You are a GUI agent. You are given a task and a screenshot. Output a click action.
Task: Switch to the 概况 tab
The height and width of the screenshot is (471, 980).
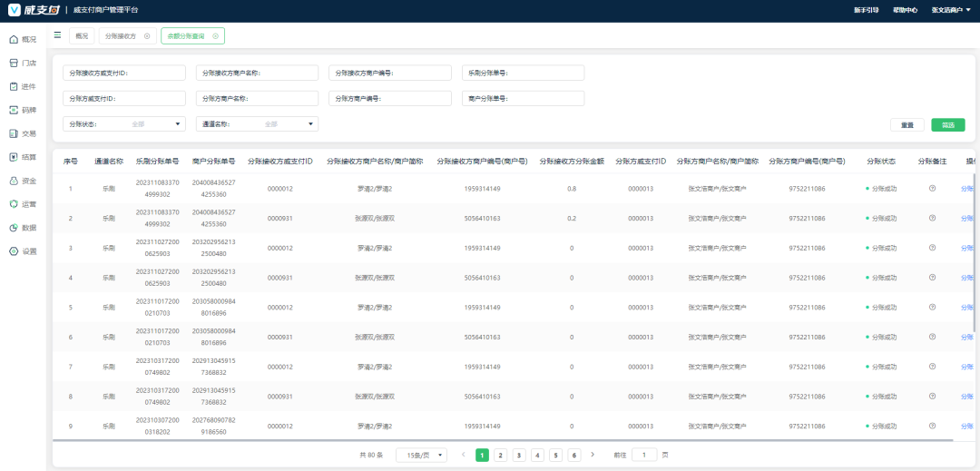[x=82, y=36]
